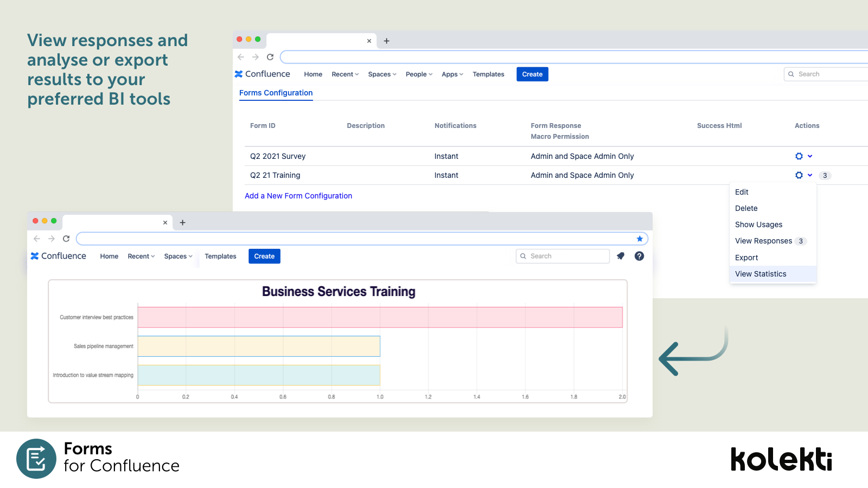868x488 pixels.
Task: Click Search field in front window
Action: 563,256
